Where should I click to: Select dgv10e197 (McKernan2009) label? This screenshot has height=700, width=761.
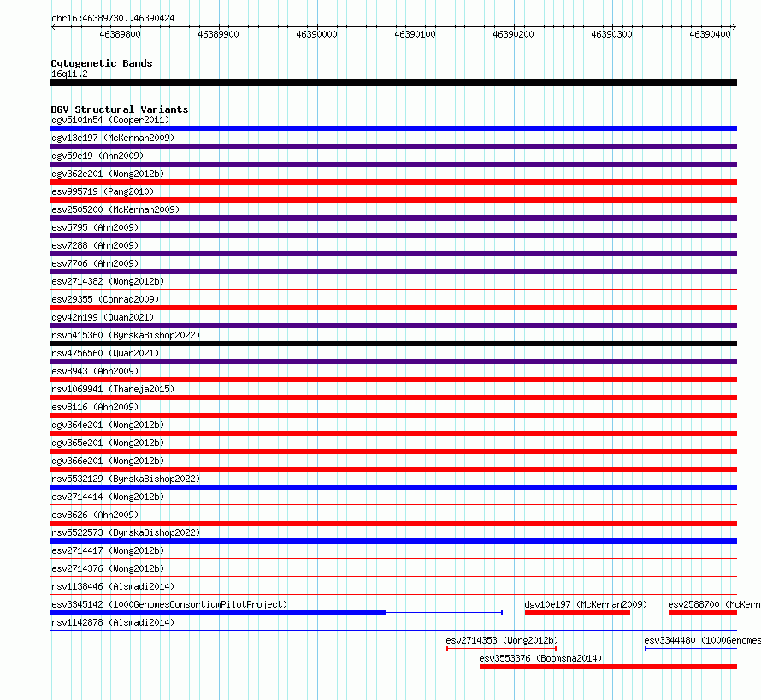point(586,604)
